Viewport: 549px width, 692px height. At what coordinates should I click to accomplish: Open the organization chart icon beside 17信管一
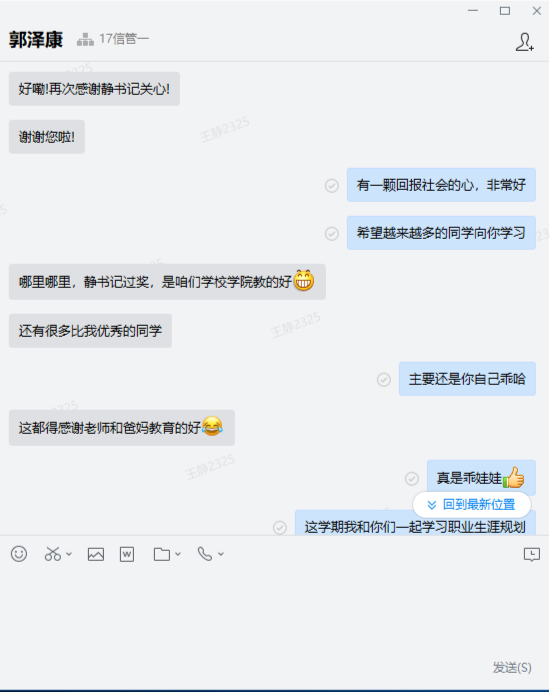coord(85,40)
